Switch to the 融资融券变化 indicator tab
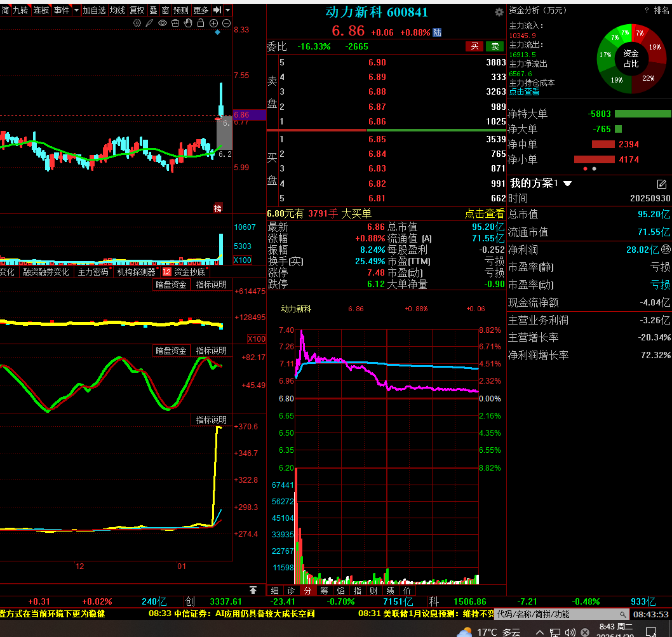This screenshot has width=672, height=637. [46, 272]
